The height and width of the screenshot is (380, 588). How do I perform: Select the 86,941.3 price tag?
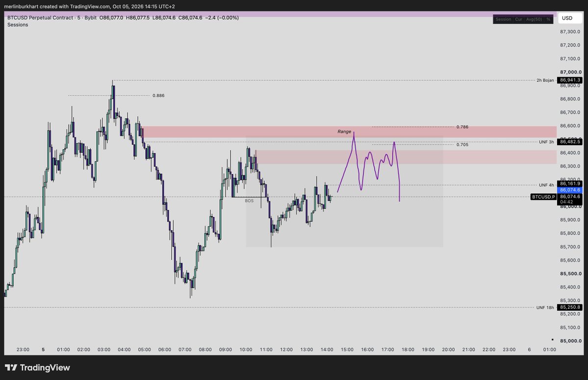tap(570, 80)
